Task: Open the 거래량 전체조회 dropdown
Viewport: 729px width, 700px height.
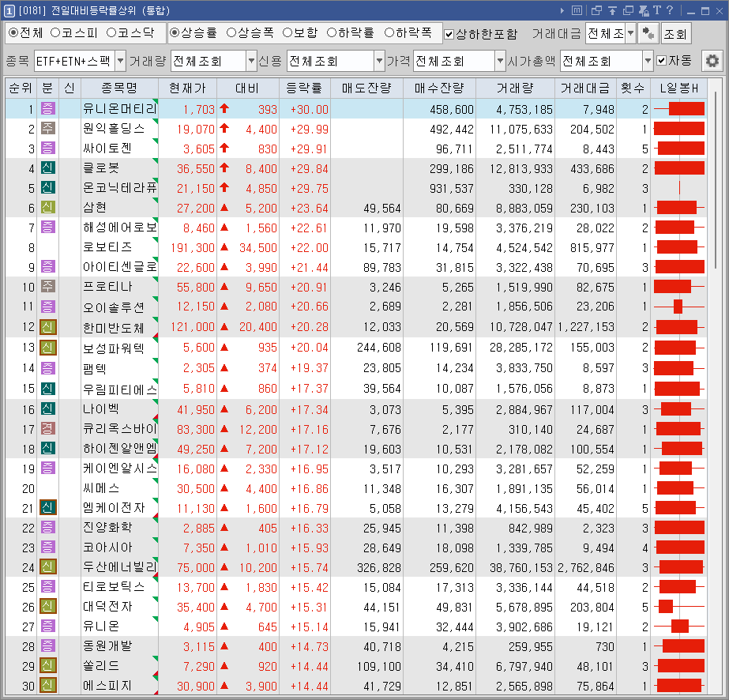Action: click(x=251, y=61)
